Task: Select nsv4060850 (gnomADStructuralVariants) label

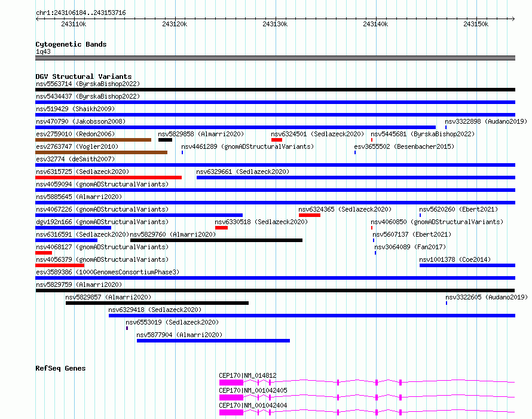Action: tap(437, 222)
